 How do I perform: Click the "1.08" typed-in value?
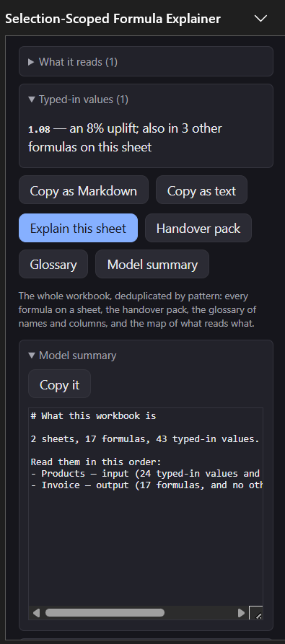click(39, 129)
